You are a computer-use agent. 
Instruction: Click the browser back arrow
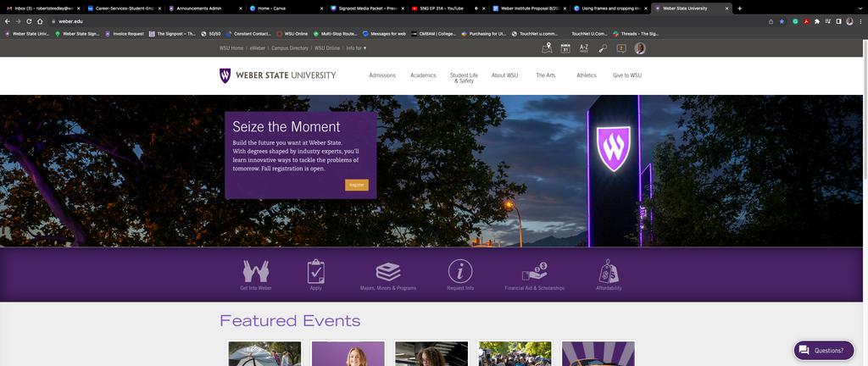pyautogui.click(x=7, y=21)
